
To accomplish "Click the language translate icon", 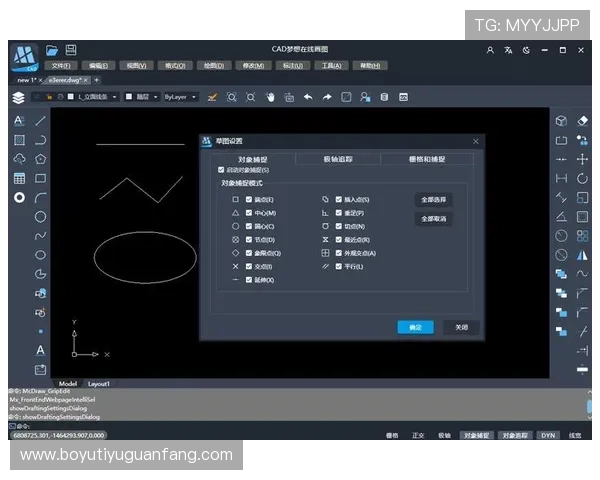I will click(x=508, y=50).
